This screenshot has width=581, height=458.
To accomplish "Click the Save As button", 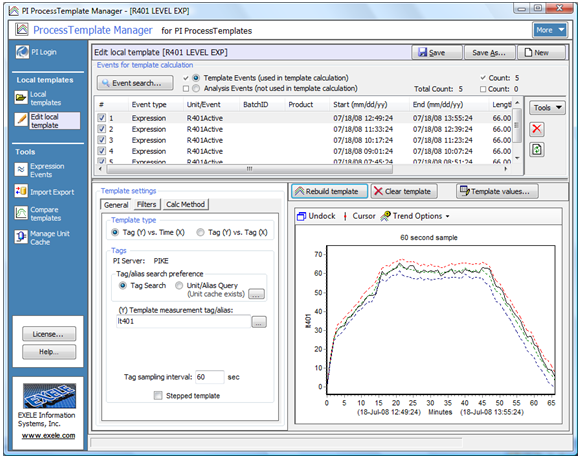I will [489, 53].
